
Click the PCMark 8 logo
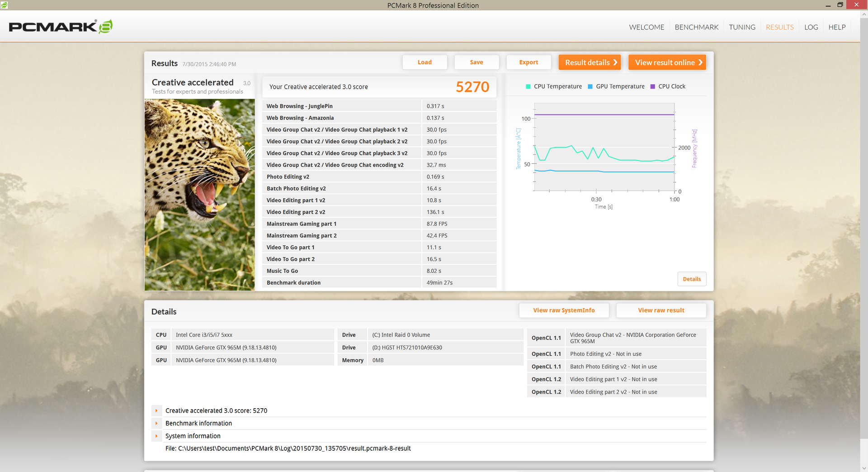point(61,27)
